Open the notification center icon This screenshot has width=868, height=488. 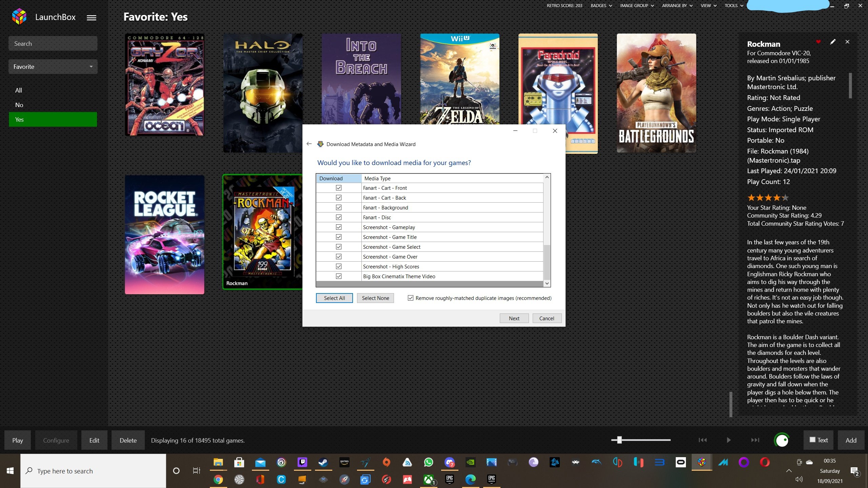click(x=854, y=471)
